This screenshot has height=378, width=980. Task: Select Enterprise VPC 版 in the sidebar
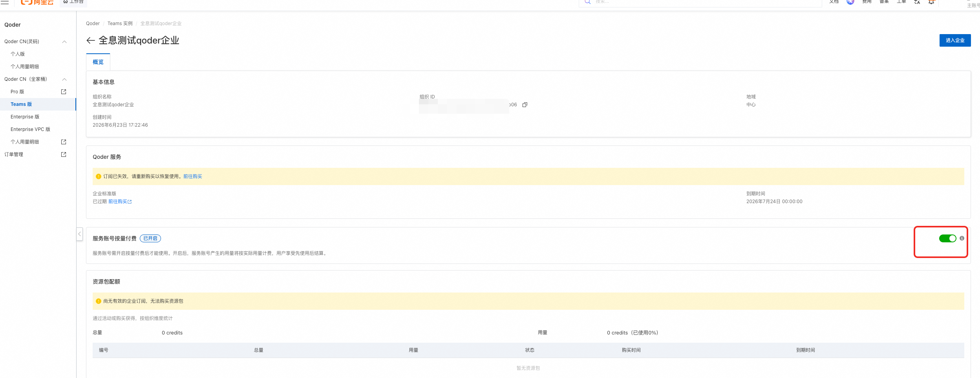pyautogui.click(x=31, y=129)
